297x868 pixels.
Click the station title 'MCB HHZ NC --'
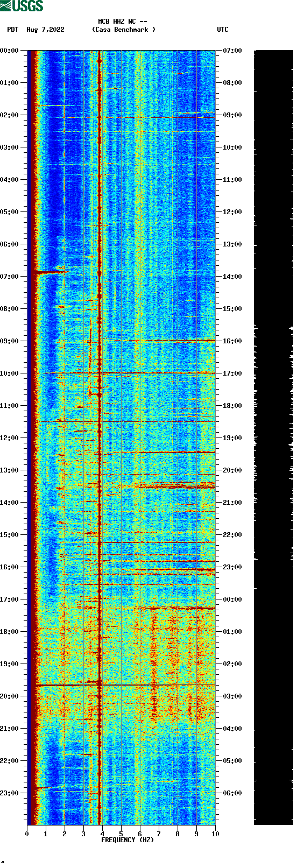123,22
